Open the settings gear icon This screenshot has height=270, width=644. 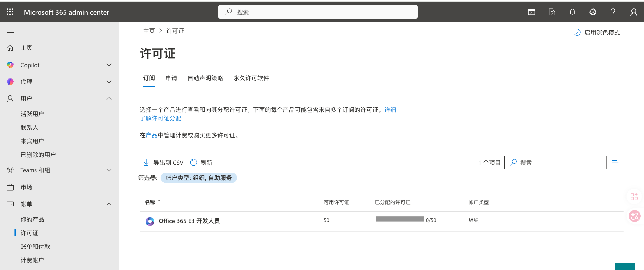pyautogui.click(x=593, y=12)
